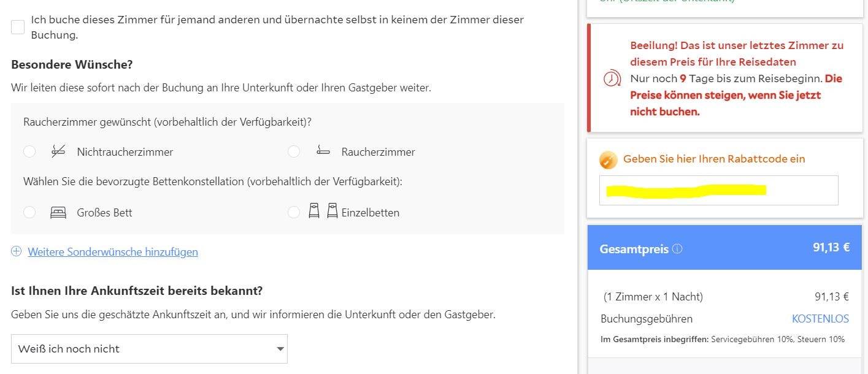Open the Gesamtpreis info tooltip icon
The width and height of the screenshot is (868, 374).
678,248
